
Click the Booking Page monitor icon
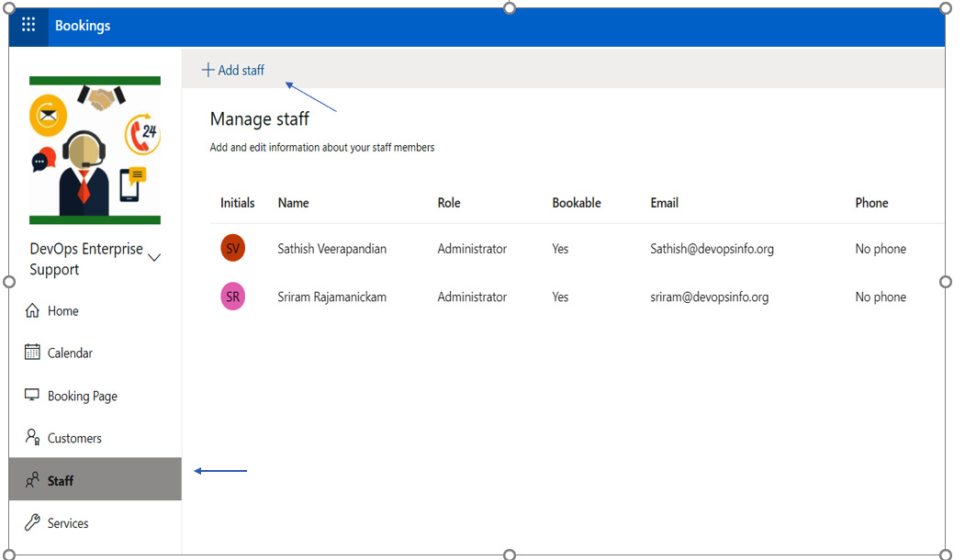point(32,395)
